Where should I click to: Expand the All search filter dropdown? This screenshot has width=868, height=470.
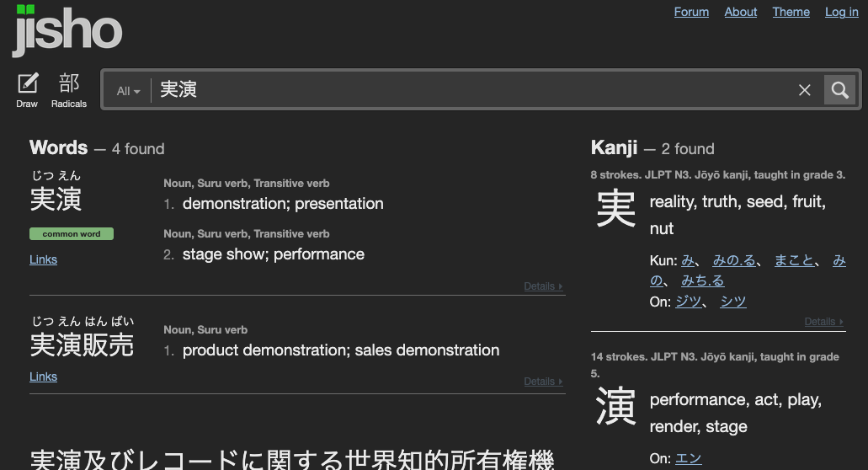click(128, 91)
